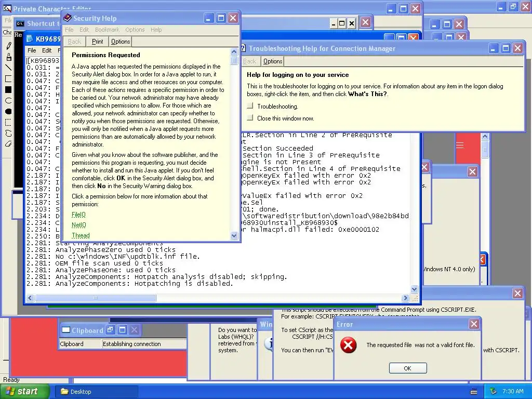
Task: Click Print button in Security Help toolbar
Action: coord(97,42)
